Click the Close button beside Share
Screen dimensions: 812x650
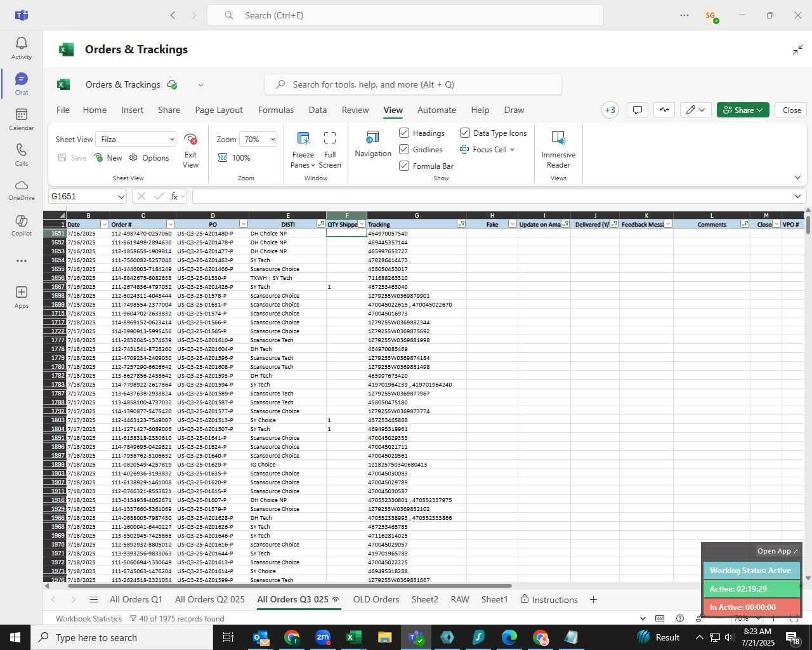[792, 110]
